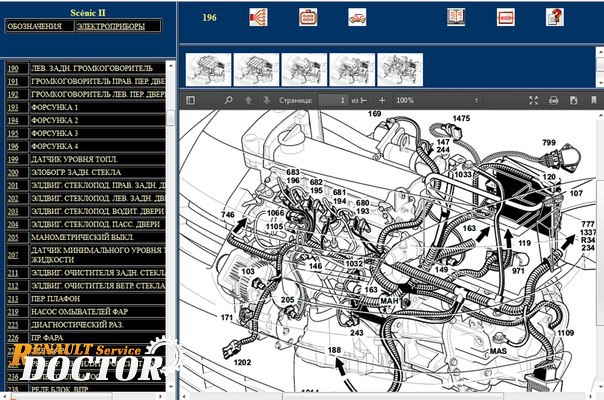Click the PDF zoom in plus button
Image resolution: width=604 pixels, height=400 pixels.
point(384,100)
